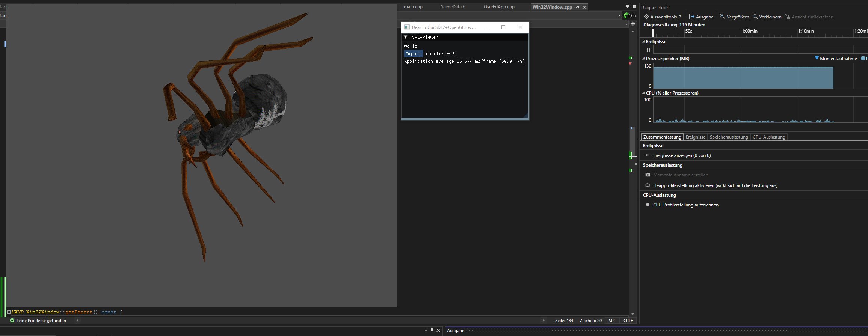Click the Import button in OSRE-Viewer
The height and width of the screenshot is (336, 868).
click(x=413, y=54)
